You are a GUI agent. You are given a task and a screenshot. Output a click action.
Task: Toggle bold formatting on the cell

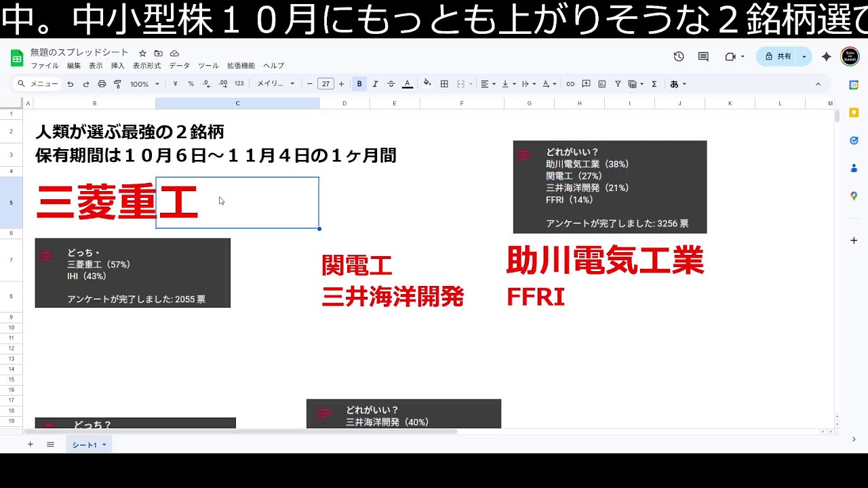pos(359,83)
